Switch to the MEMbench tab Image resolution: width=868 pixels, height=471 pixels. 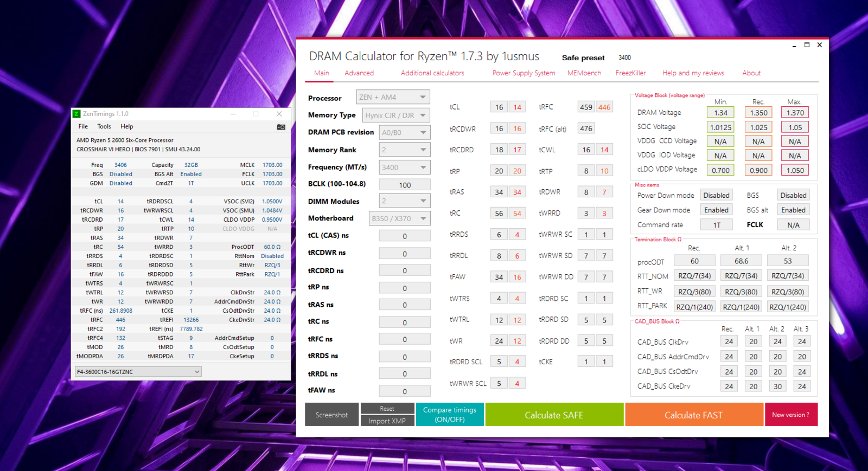(x=584, y=73)
